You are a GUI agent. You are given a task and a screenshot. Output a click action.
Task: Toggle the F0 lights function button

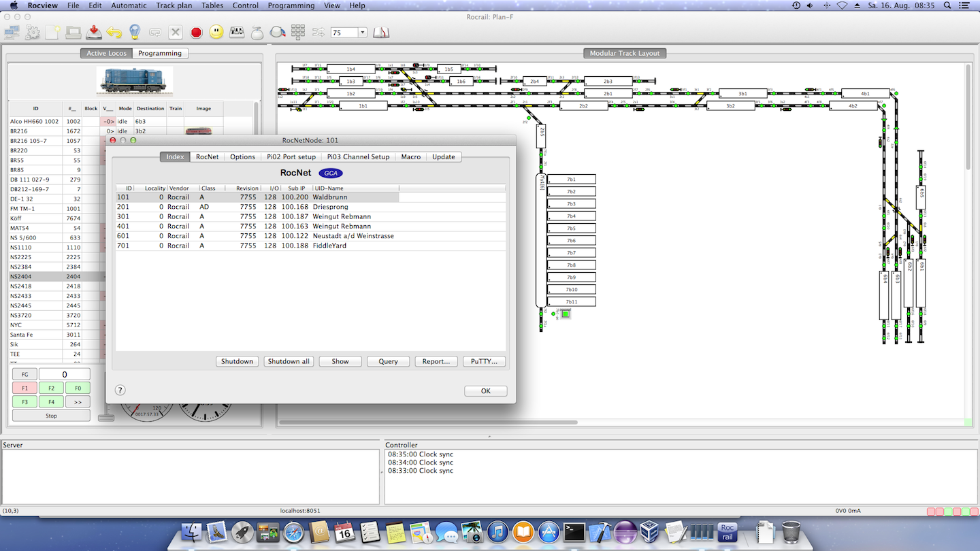[78, 388]
